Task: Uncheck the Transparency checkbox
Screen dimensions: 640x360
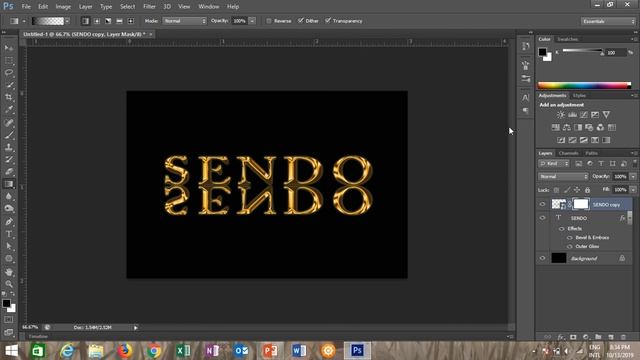Action: 328,21
